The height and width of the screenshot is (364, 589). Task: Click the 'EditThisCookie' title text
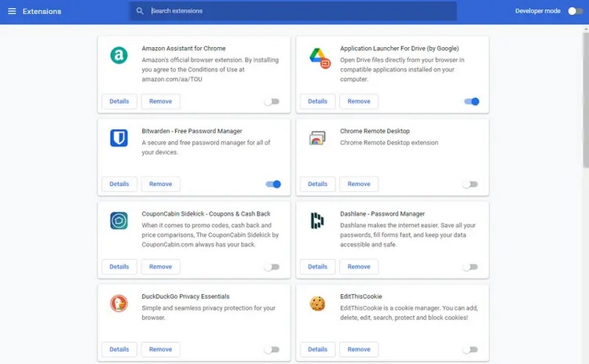(x=361, y=296)
